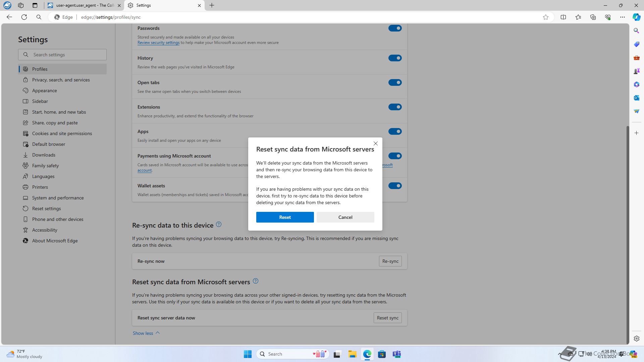Open sidebar Tools briefcase icon
This screenshot has height=362, width=644.
click(x=636, y=58)
